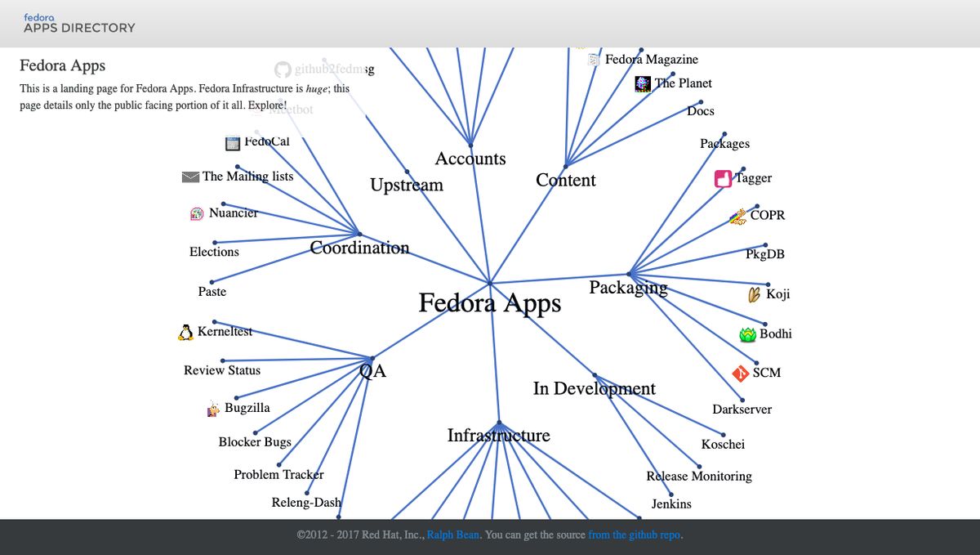Click the Koji icon
Image resolution: width=980 pixels, height=555 pixels.
tap(753, 294)
